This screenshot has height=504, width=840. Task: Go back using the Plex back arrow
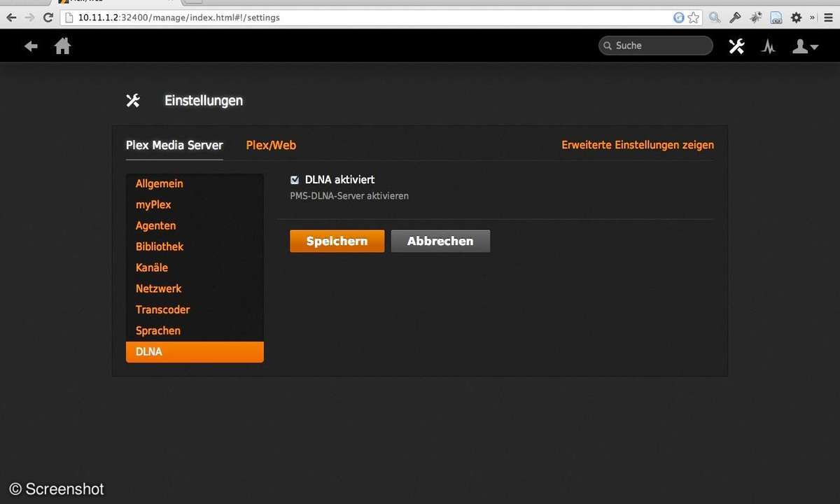[31, 46]
